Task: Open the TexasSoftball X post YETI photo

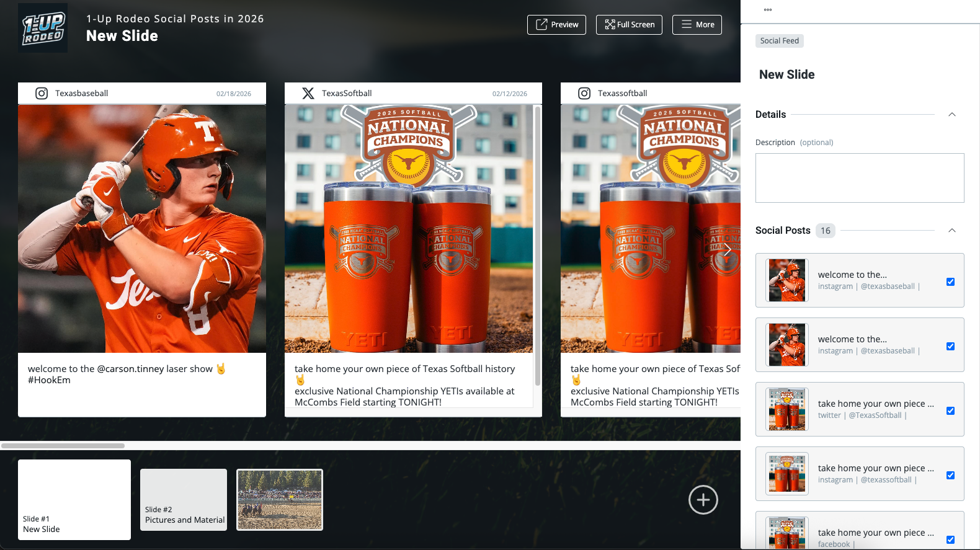Action: tap(409, 229)
